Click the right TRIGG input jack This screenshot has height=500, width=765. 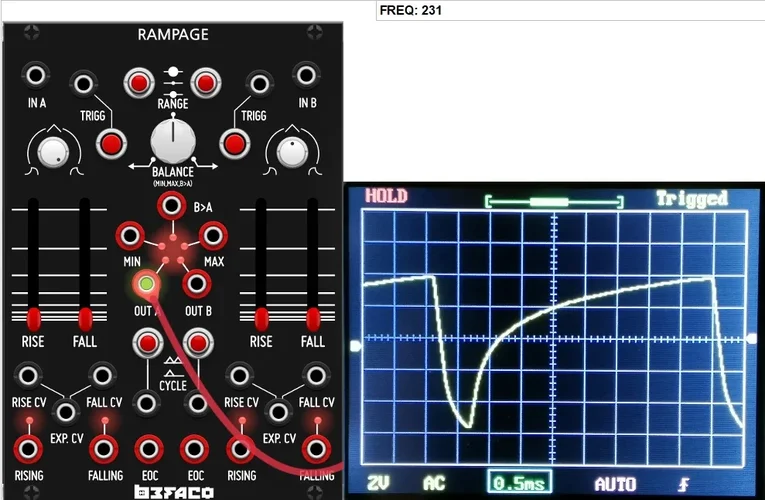(x=259, y=84)
